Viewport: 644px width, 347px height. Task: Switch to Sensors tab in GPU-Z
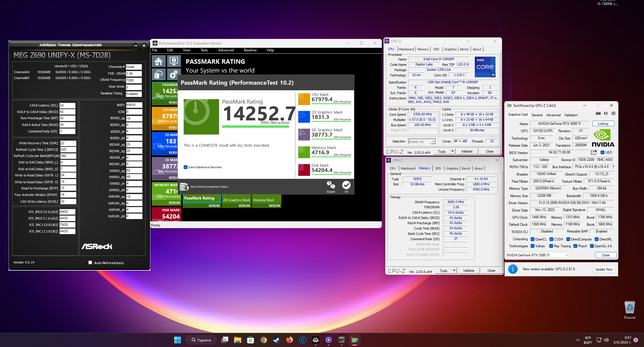tap(537, 115)
